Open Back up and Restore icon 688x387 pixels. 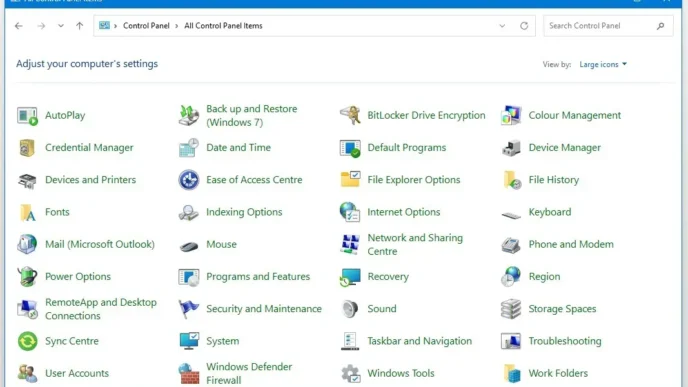[189, 115]
